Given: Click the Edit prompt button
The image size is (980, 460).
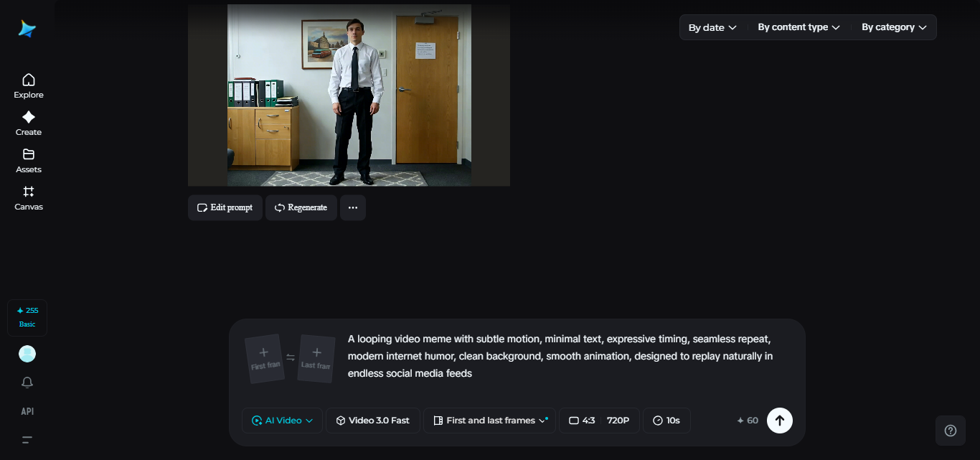Looking at the screenshot, I should (225, 207).
